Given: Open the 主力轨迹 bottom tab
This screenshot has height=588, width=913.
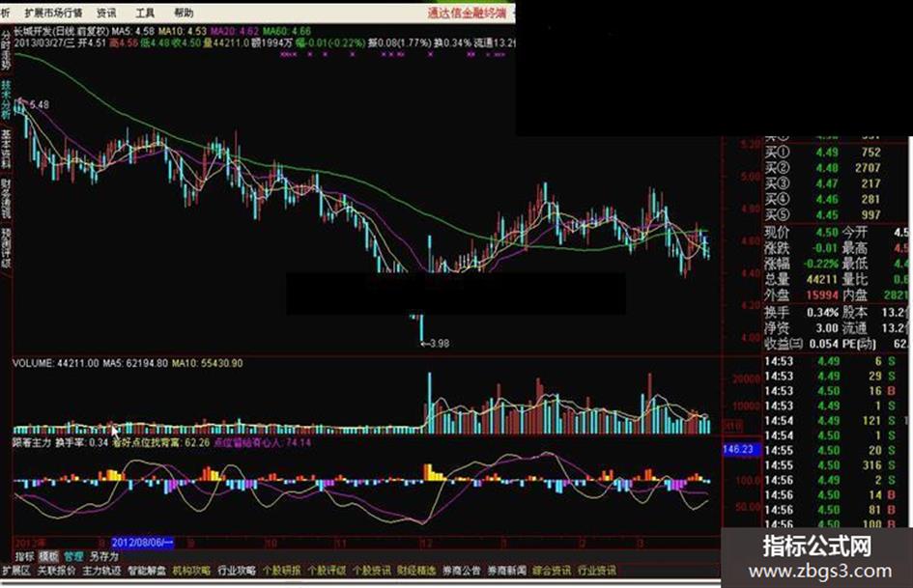Looking at the screenshot, I should click(101, 571).
